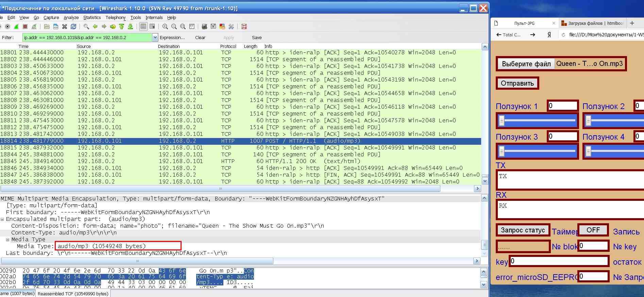Image resolution: width=644 pixels, height=297 pixels.
Task: Toggle the OFF timer button
Action: [593, 230]
